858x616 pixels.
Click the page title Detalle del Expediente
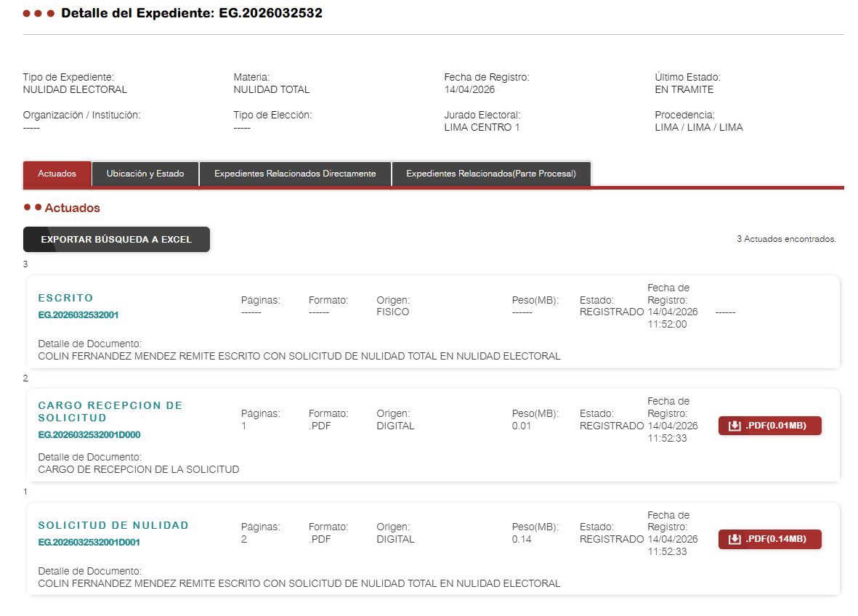coord(192,13)
